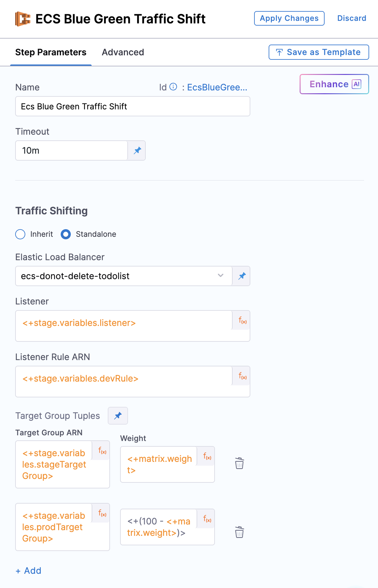The height and width of the screenshot is (588, 378).
Task: Switch to the Advanced tab
Action: click(123, 52)
